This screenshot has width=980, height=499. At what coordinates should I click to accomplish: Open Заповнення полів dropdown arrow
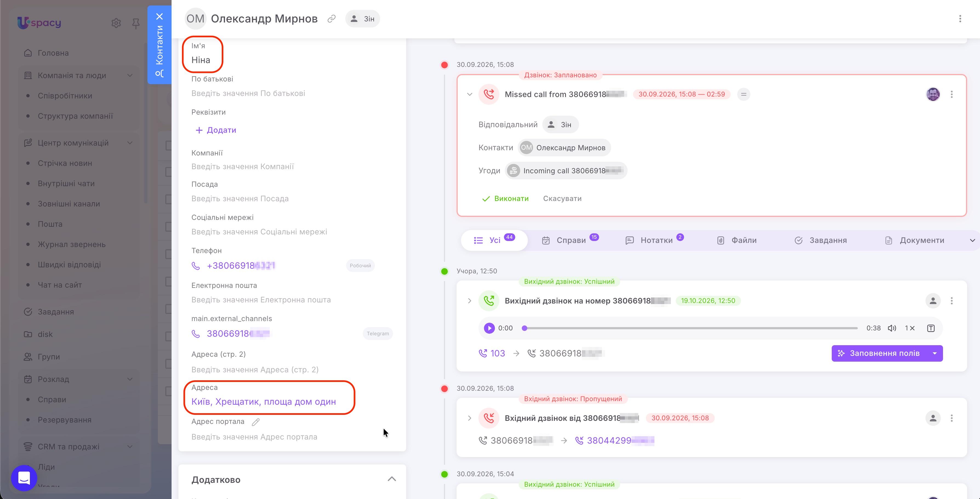935,353
